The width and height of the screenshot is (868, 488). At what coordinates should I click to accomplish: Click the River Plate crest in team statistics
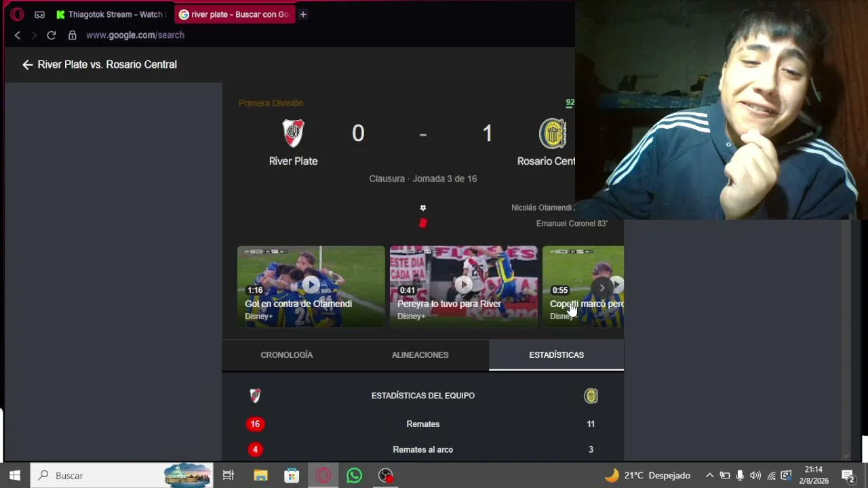(x=255, y=396)
